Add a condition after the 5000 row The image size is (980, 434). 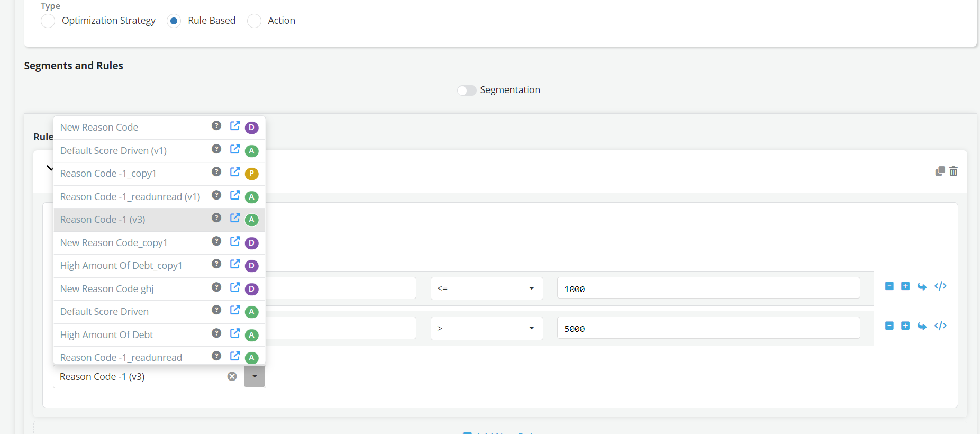coord(905,326)
